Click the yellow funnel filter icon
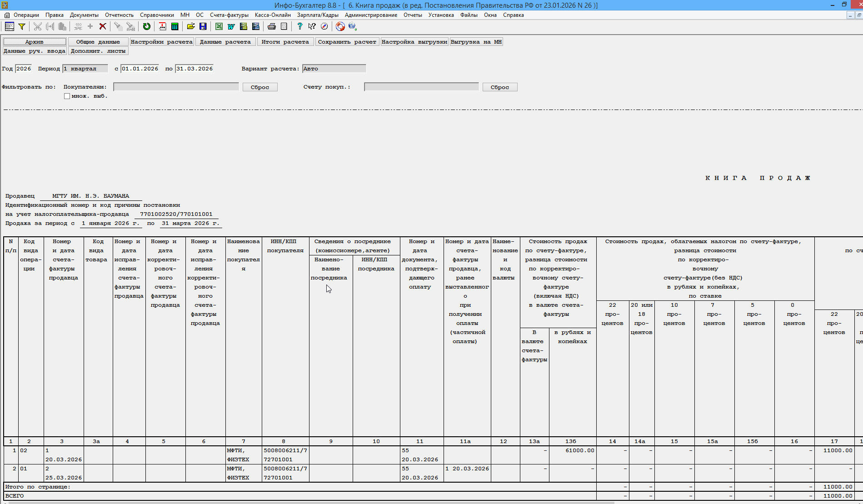Screen dimensions: 863x504 pyautogui.click(x=21, y=26)
